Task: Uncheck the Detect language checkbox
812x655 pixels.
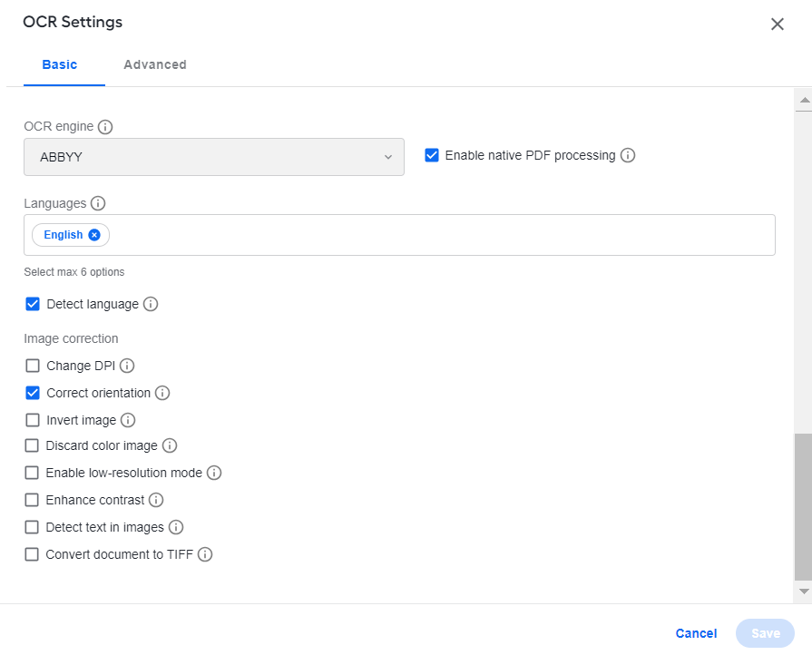Action: (33, 304)
